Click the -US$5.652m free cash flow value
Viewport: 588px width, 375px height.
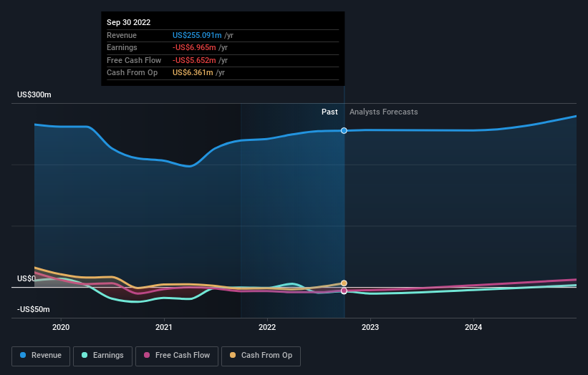click(x=194, y=60)
